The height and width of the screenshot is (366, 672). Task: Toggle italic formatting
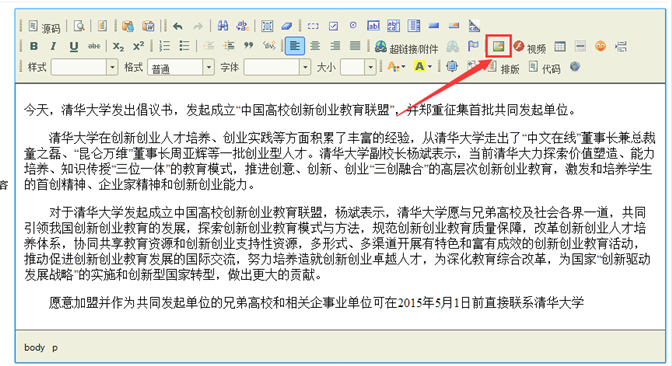point(53,46)
